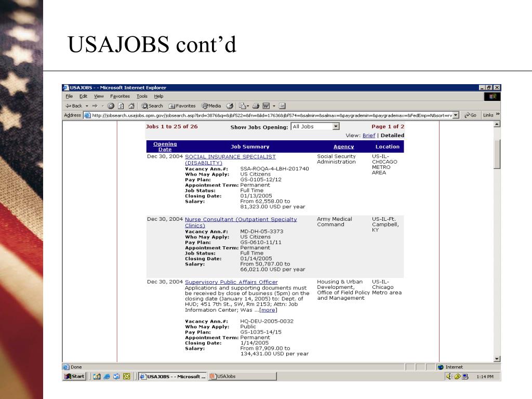Click the first quick launch icon after Start
The width and height of the screenshot is (532, 399).
tap(97, 376)
